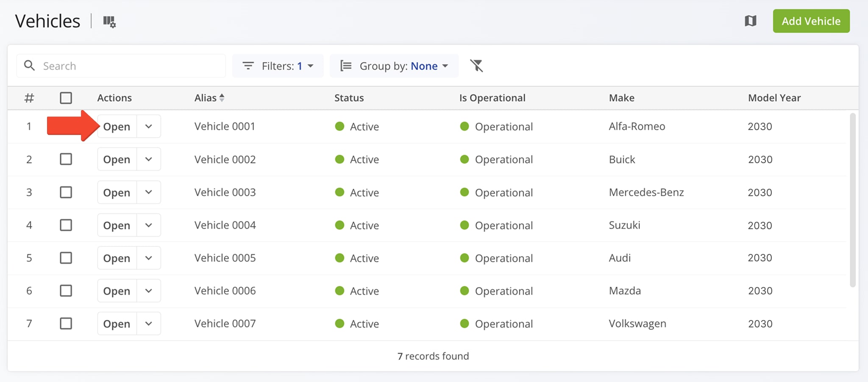
Task: Open Vehicle 0005 with its Open button
Action: click(x=117, y=258)
